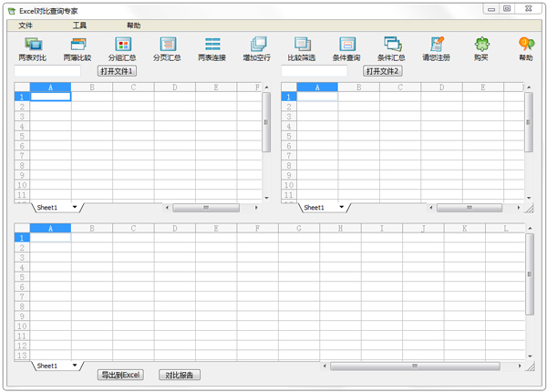Click the 打开文件1 button
The image size is (547, 392).
click(117, 71)
